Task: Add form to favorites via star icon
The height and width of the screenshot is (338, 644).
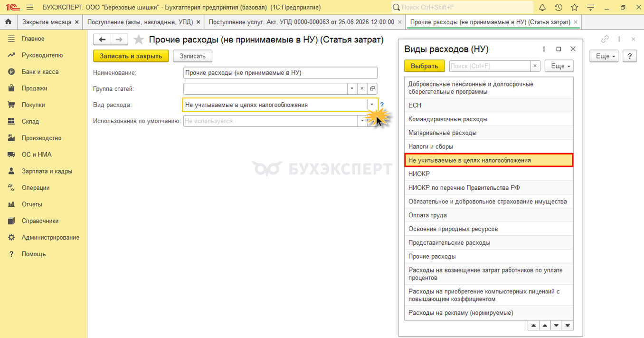Action: click(138, 40)
